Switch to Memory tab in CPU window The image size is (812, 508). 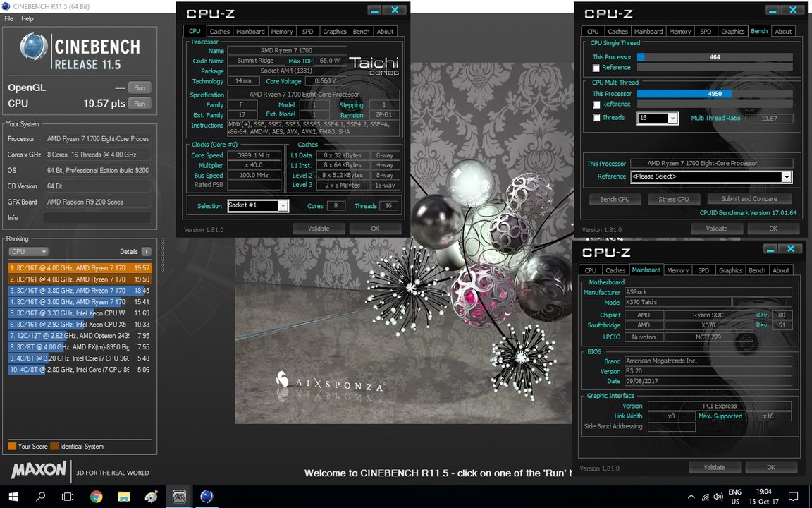pos(282,31)
